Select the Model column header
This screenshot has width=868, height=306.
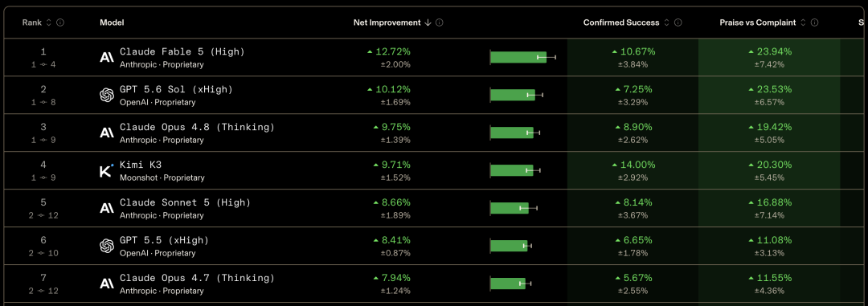(112, 22)
